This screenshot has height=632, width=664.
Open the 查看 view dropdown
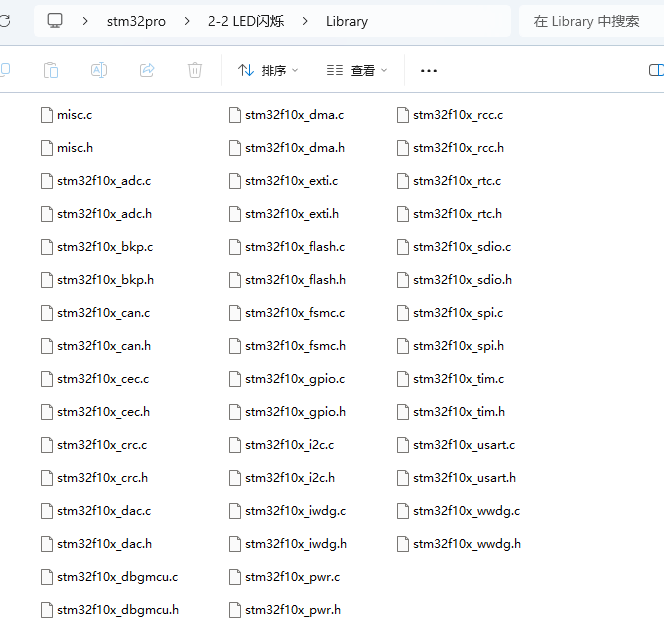(x=357, y=70)
